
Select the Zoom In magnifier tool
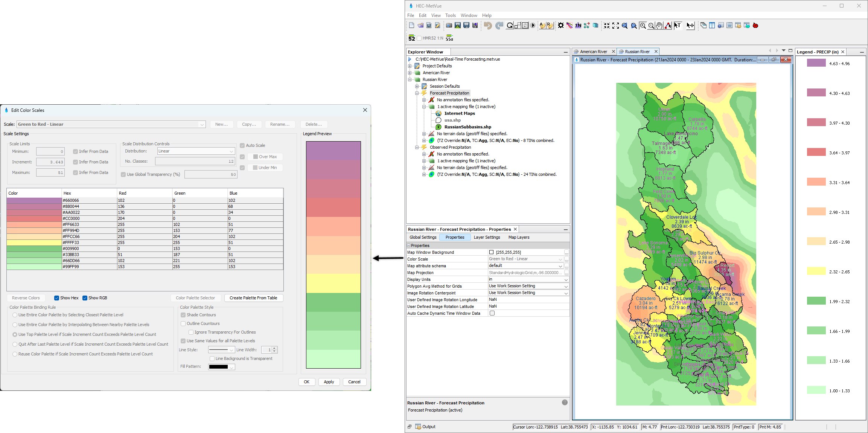(643, 26)
